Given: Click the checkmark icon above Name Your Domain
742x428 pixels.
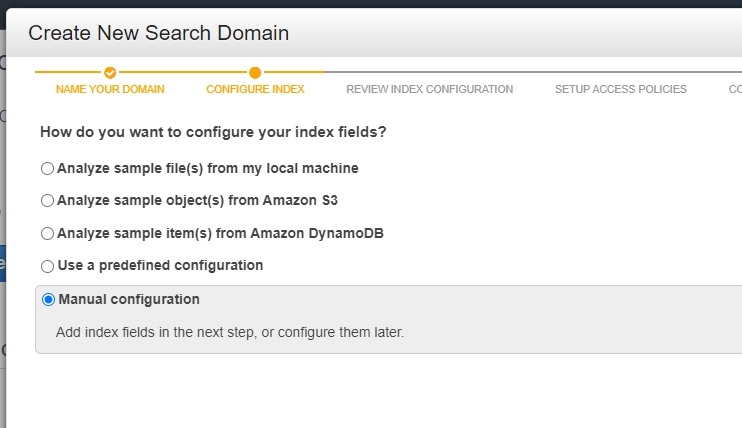Looking at the screenshot, I should pyautogui.click(x=110, y=73).
